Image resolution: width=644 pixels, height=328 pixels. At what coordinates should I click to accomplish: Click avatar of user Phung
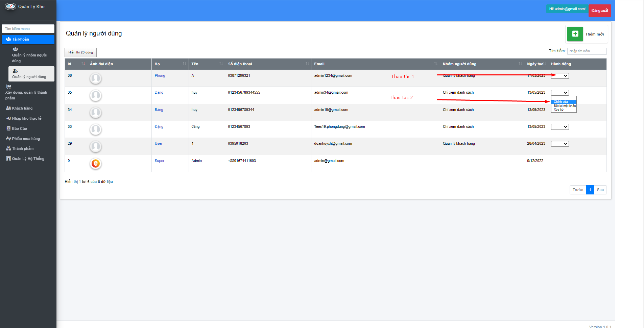tap(96, 78)
